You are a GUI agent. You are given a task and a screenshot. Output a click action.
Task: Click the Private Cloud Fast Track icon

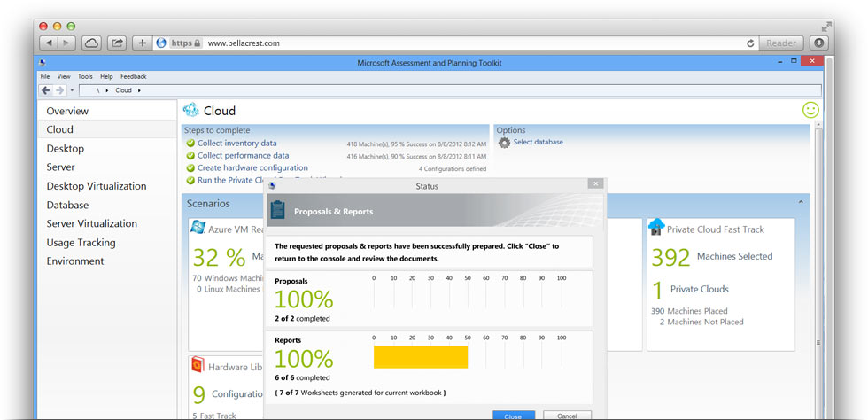(656, 227)
